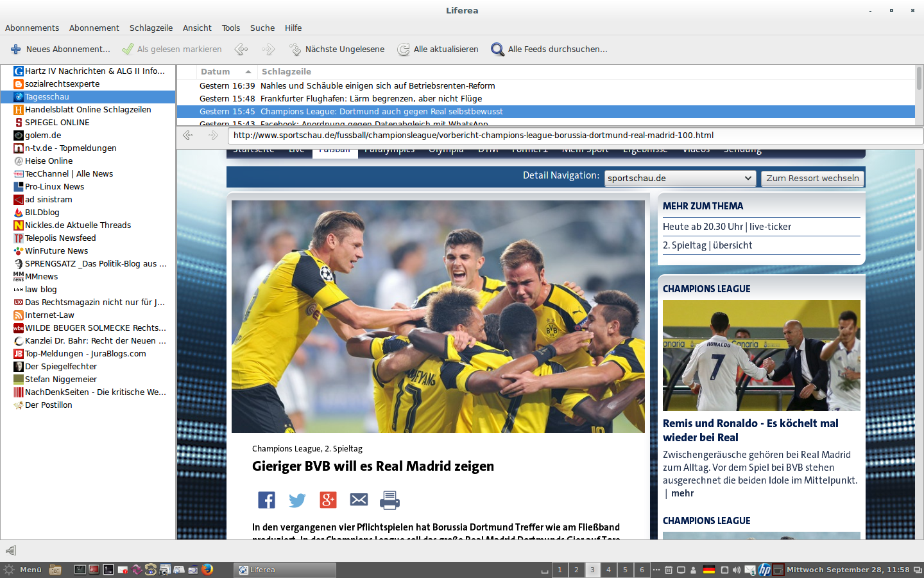924x578 pixels.
Task: Print the article via printer icon
Action: [x=389, y=500]
